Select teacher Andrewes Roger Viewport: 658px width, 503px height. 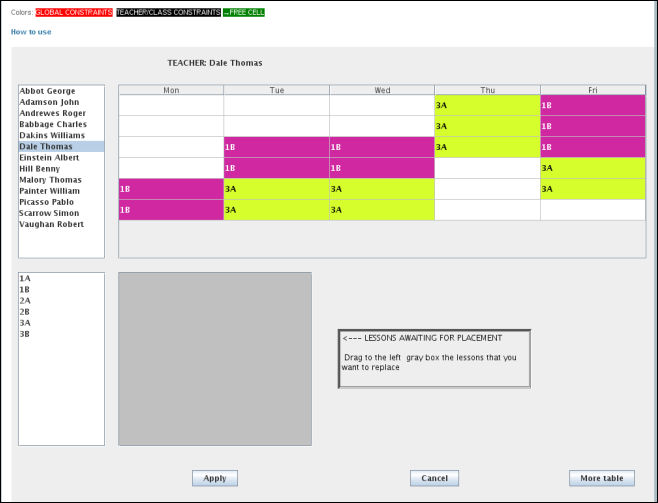coord(61,113)
